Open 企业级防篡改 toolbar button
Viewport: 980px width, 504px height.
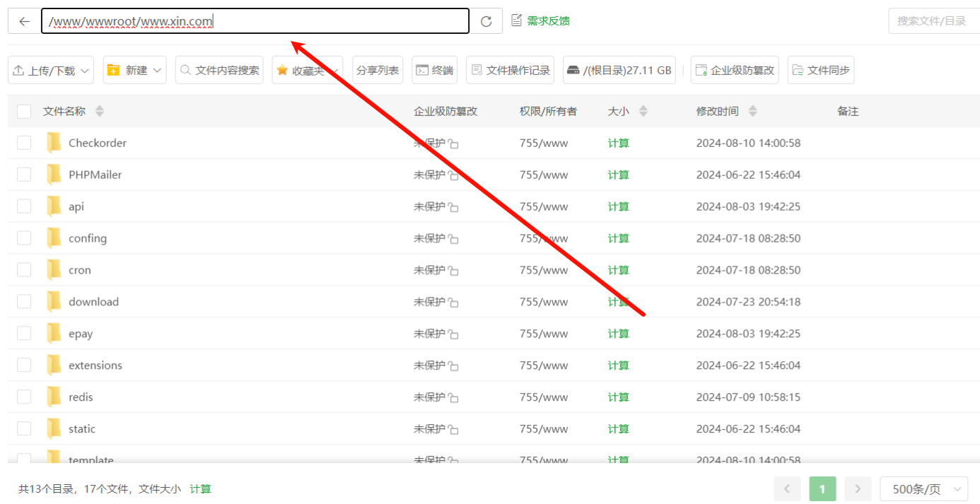pos(735,70)
